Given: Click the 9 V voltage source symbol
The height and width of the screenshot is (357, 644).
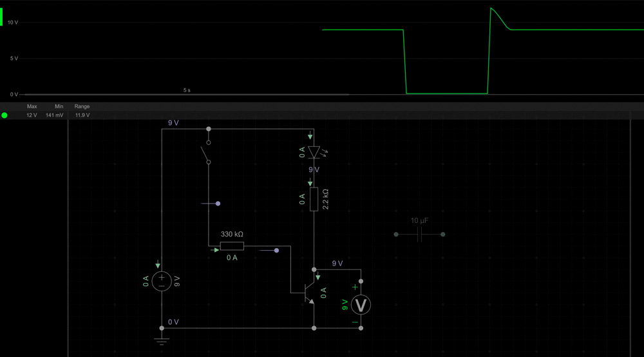Looking at the screenshot, I should pos(161,281).
